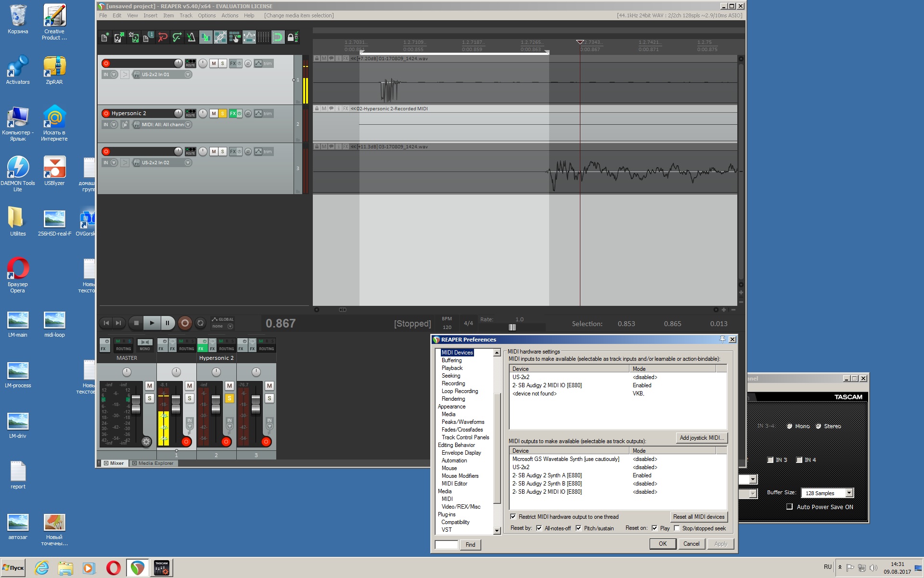Click the red undo arrow icon
The width and height of the screenshot is (924, 578).
point(163,37)
